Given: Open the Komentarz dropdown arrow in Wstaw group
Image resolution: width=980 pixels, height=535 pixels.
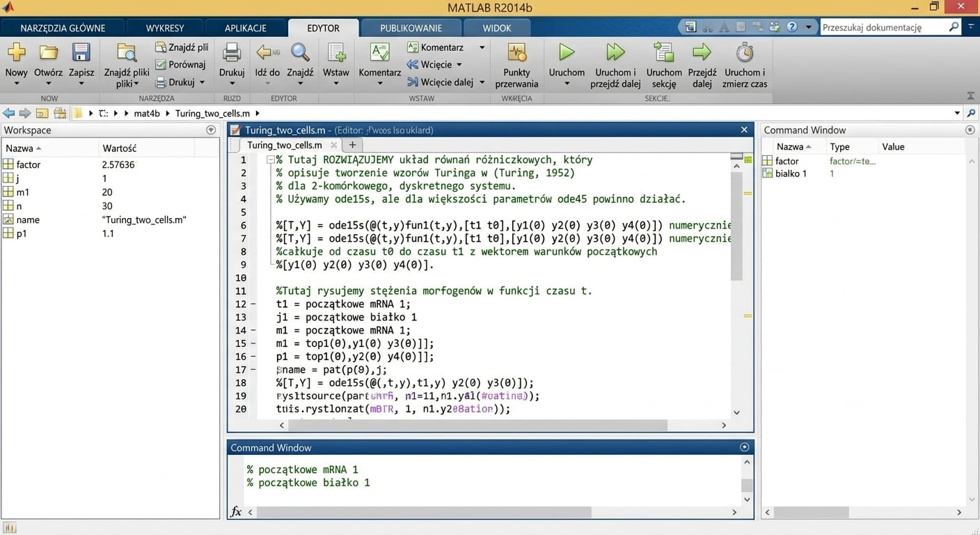Looking at the screenshot, I should (482, 47).
